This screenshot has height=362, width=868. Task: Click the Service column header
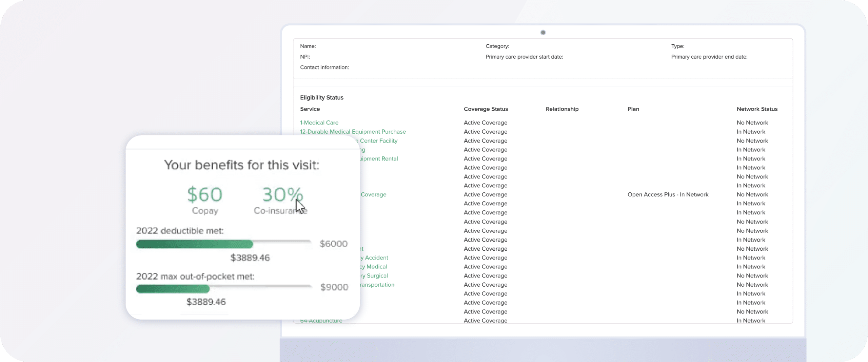click(310, 109)
